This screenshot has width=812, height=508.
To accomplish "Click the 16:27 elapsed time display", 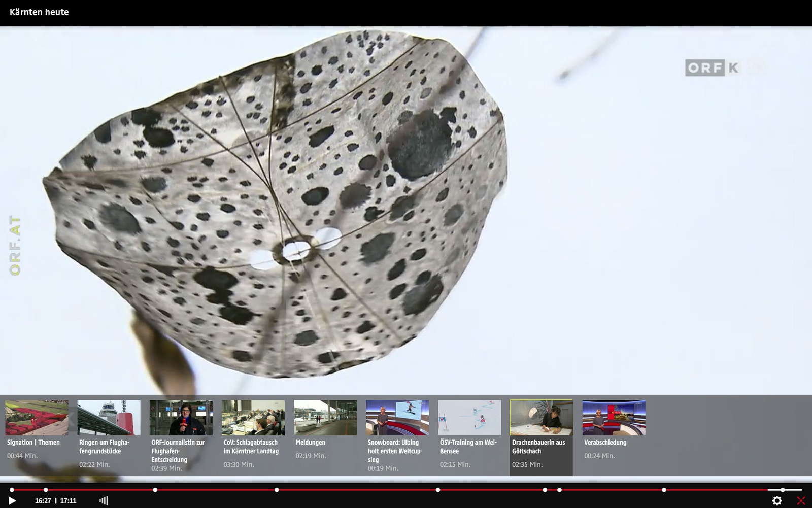I will pyautogui.click(x=43, y=501).
